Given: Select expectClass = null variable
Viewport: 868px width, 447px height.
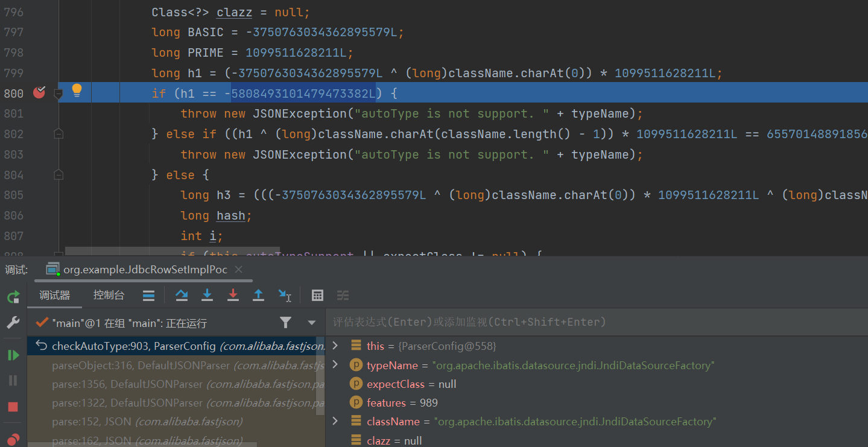Looking at the screenshot, I should 411,384.
